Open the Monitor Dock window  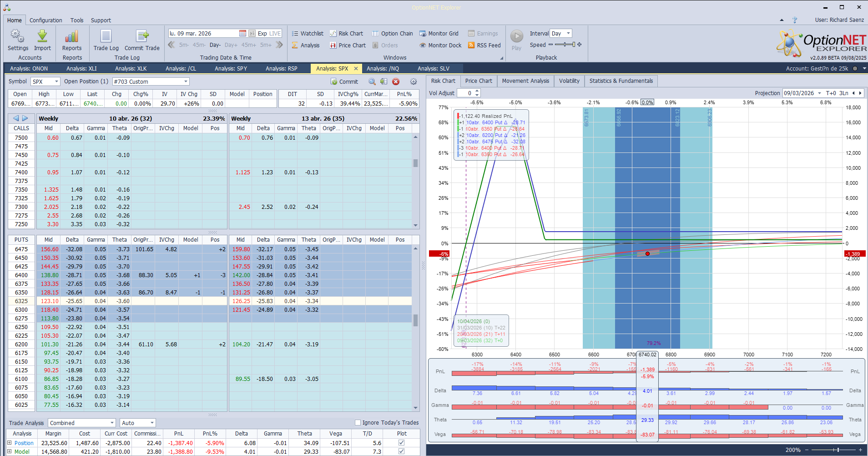pos(440,45)
